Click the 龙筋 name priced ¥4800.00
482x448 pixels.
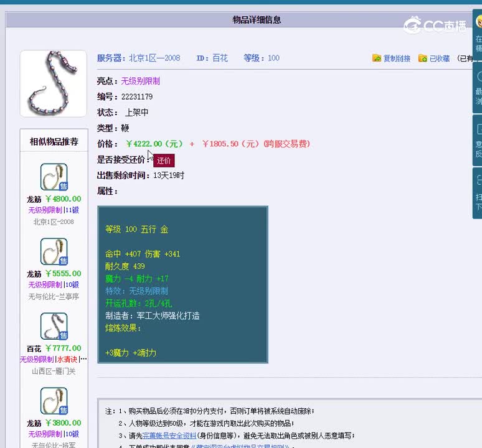click(x=34, y=200)
